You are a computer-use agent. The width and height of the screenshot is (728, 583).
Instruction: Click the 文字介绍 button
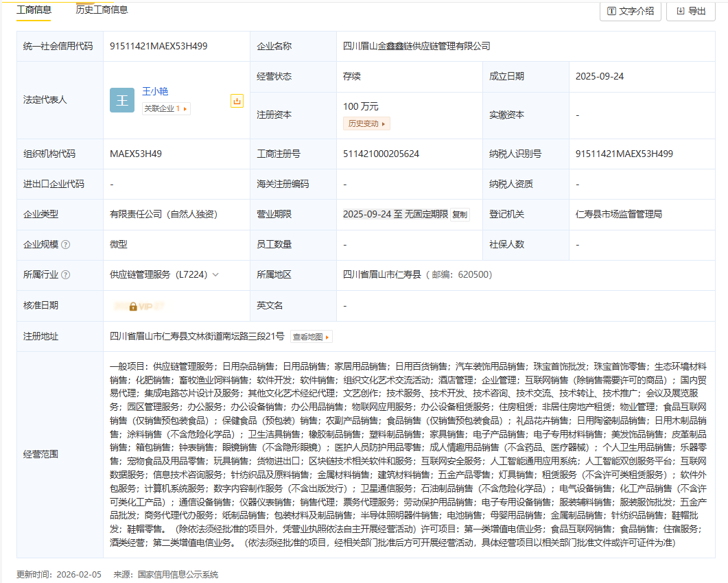coord(631,11)
